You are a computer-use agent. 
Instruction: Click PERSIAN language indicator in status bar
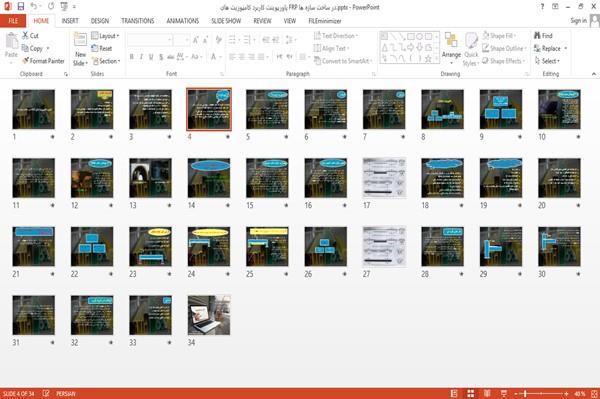click(x=66, y=393)
